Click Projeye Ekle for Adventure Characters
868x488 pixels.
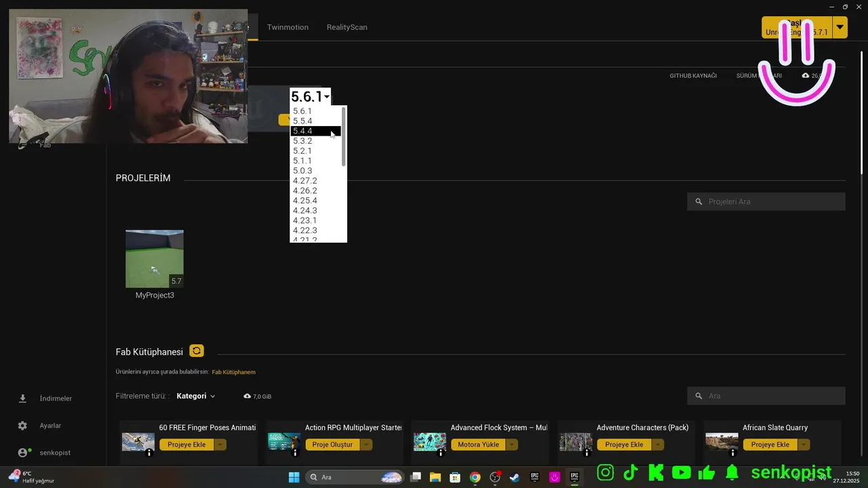click(x=624, y=445)
